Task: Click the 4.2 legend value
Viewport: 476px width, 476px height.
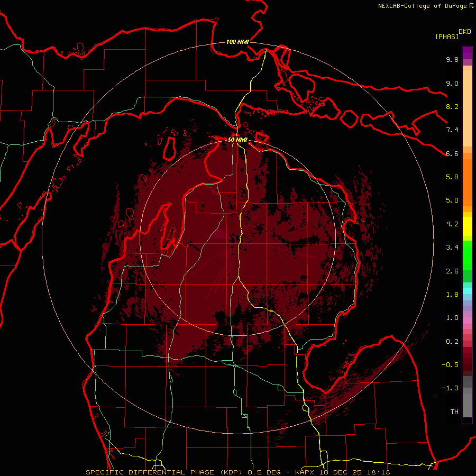Action: 452,224
